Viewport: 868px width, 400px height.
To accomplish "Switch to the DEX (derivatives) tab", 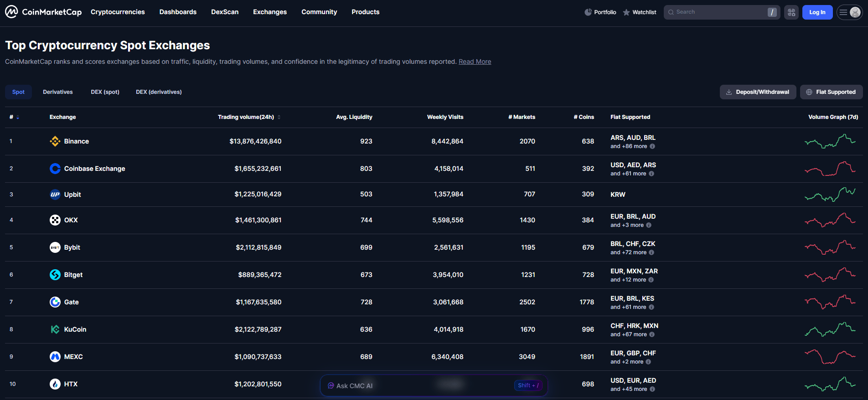I will click(x=159, y=92).
